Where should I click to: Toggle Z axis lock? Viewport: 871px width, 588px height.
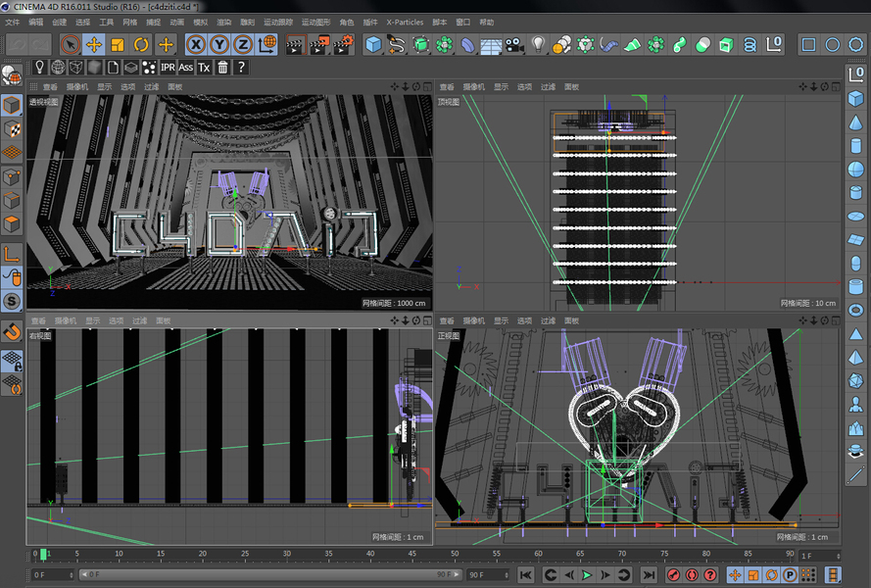pos(243,44)
